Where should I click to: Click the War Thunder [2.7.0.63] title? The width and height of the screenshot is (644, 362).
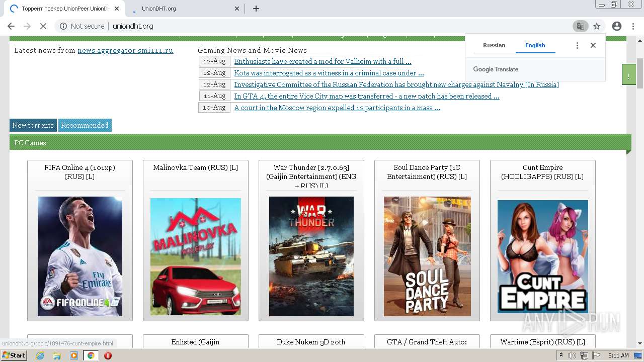[x=311, y=176]
